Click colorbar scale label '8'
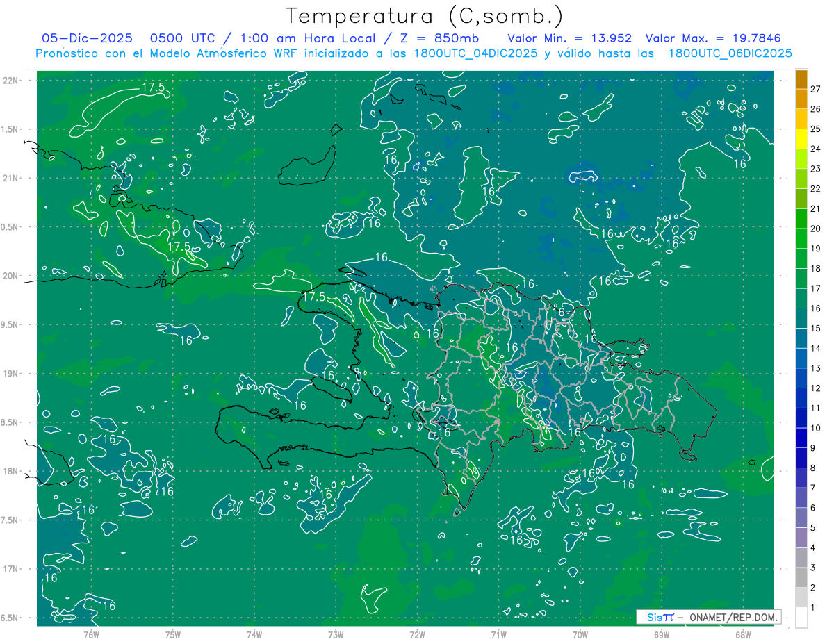Screen dimensions: 834x644 813,468
